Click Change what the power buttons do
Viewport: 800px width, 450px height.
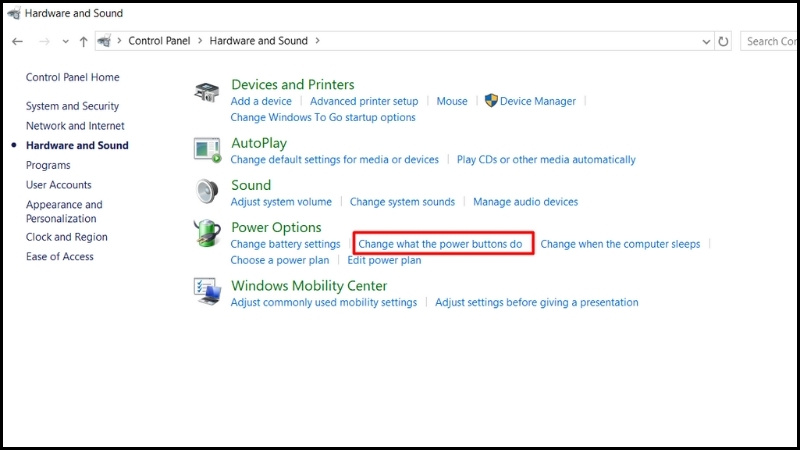click(x=440, y=244)
